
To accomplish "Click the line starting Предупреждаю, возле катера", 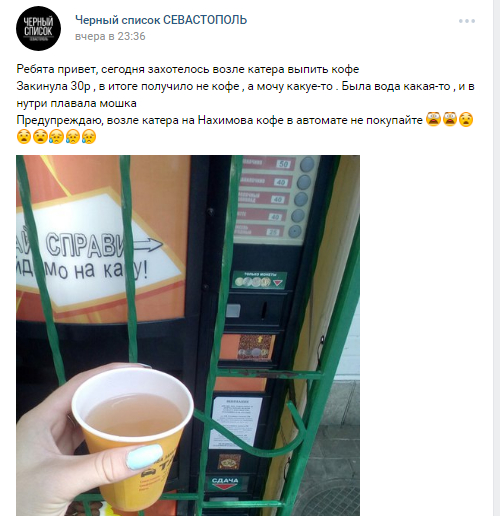I will coord(219,120).
